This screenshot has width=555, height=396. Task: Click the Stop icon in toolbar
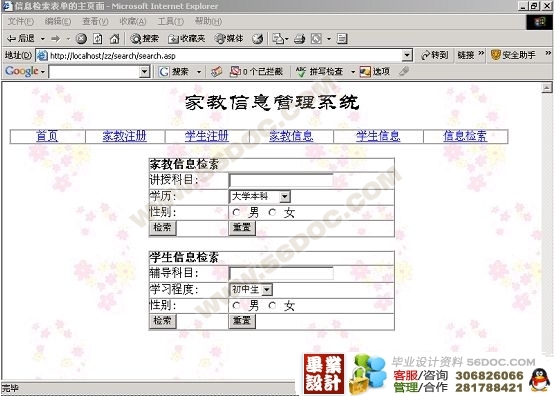coord(81,39)
